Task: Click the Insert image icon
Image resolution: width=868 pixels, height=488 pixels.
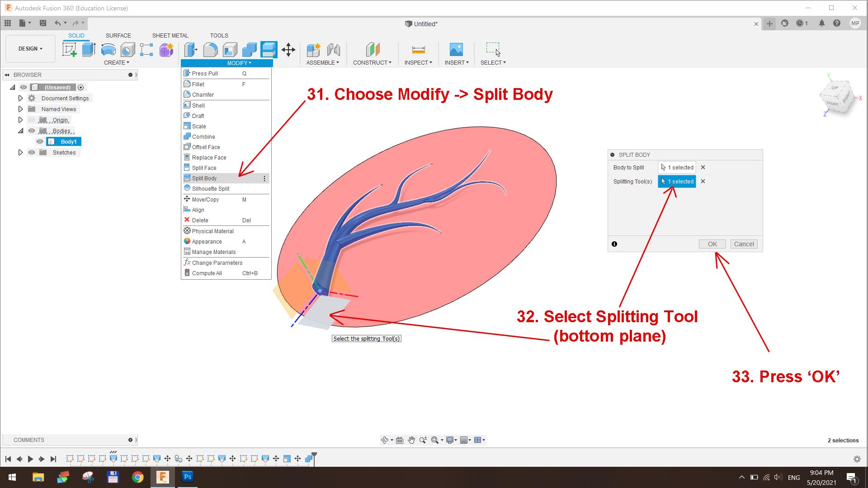Action: point(456,49)
